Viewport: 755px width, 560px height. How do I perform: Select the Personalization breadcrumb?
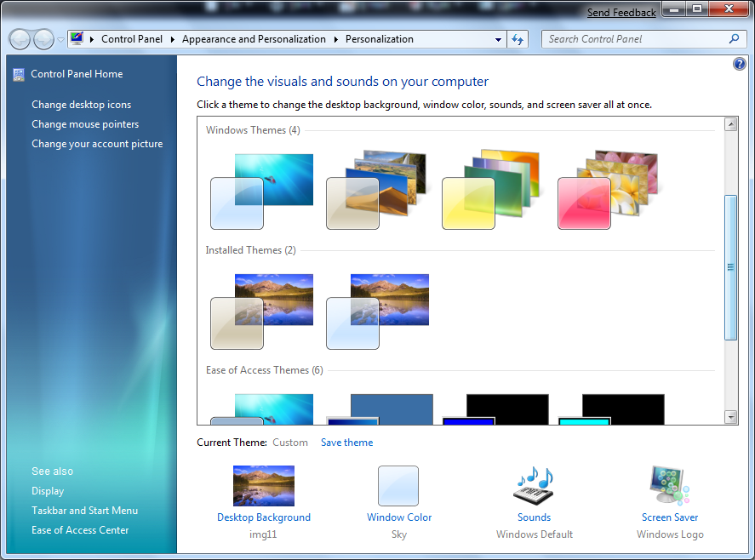[380, 39]
